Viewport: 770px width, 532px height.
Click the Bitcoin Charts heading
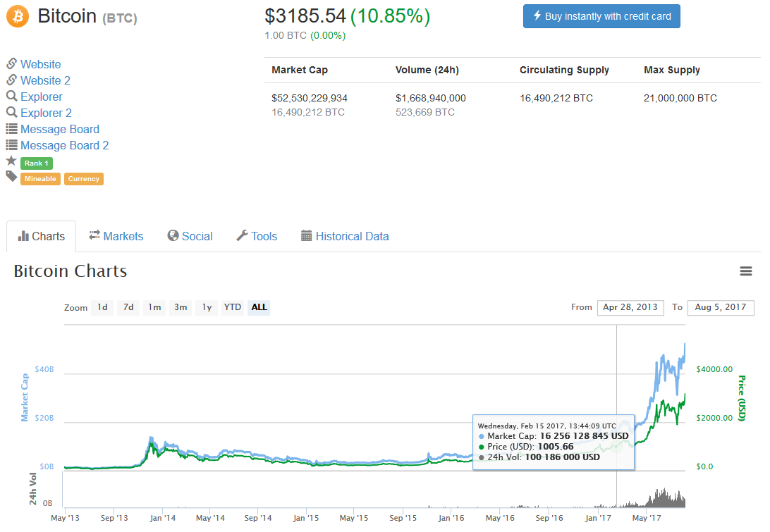point(71,271)
